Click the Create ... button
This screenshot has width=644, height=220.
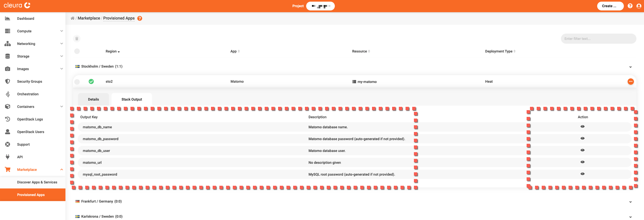pos(610,6)
